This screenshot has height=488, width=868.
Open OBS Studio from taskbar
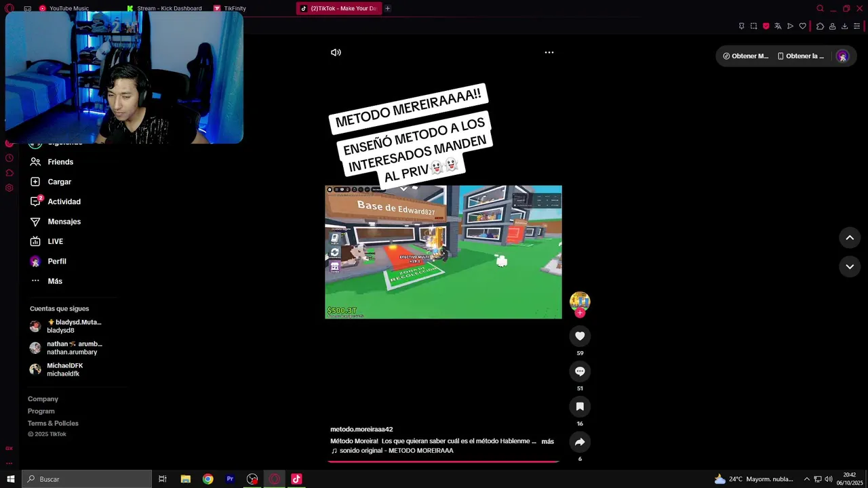click(252, 479)
